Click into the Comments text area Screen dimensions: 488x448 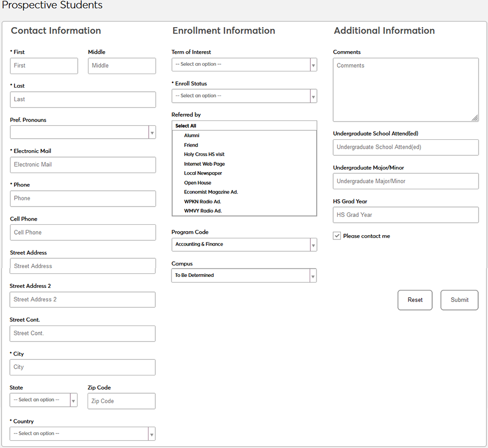click(405, 90)
